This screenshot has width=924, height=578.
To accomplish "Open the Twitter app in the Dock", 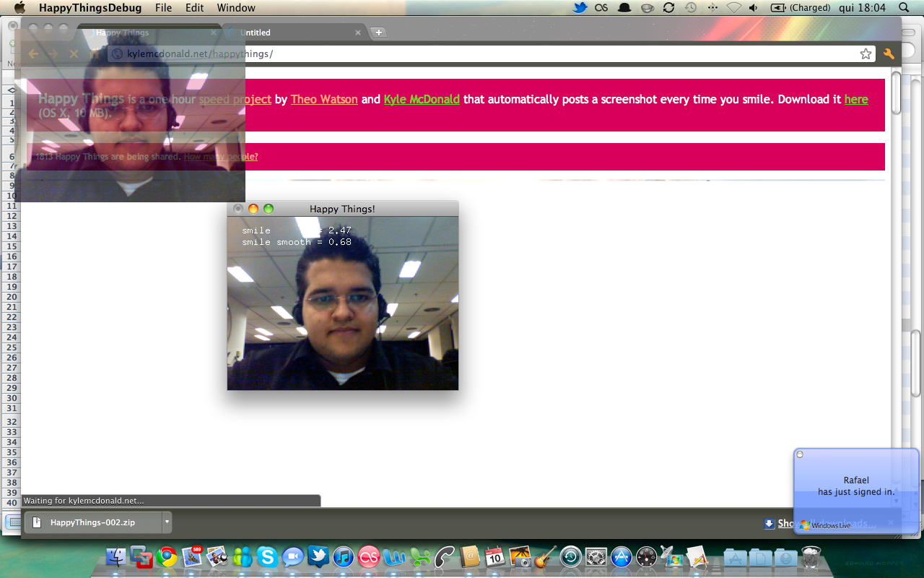I will [x=318, y=556].
